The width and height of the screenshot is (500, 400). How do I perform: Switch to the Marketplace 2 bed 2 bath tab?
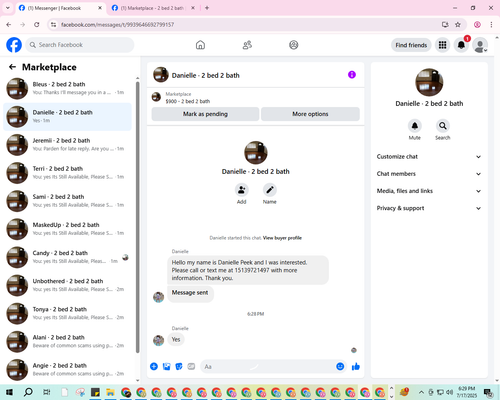pos(152,8)
